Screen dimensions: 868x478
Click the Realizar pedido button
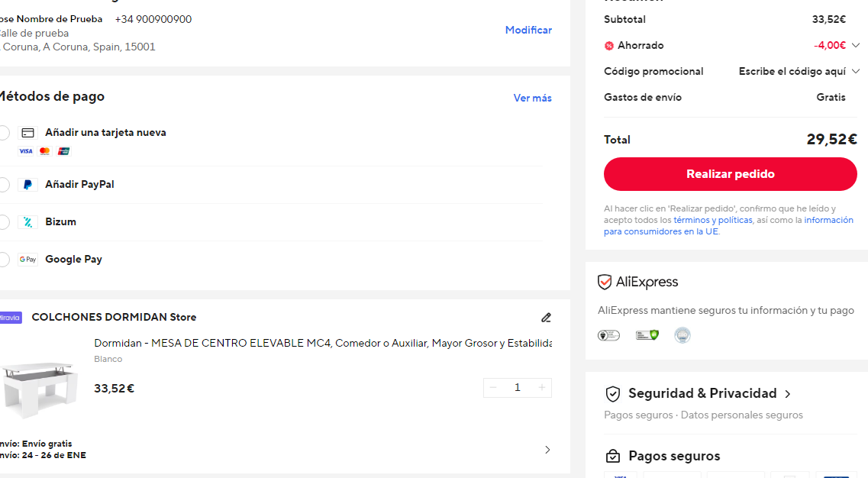(730, 174)
